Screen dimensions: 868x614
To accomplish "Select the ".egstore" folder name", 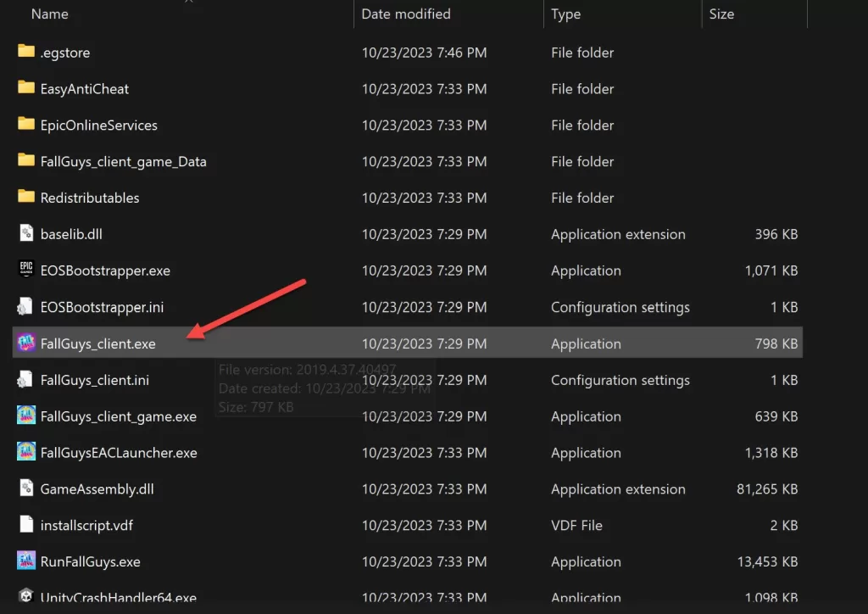I will (65, 53).
